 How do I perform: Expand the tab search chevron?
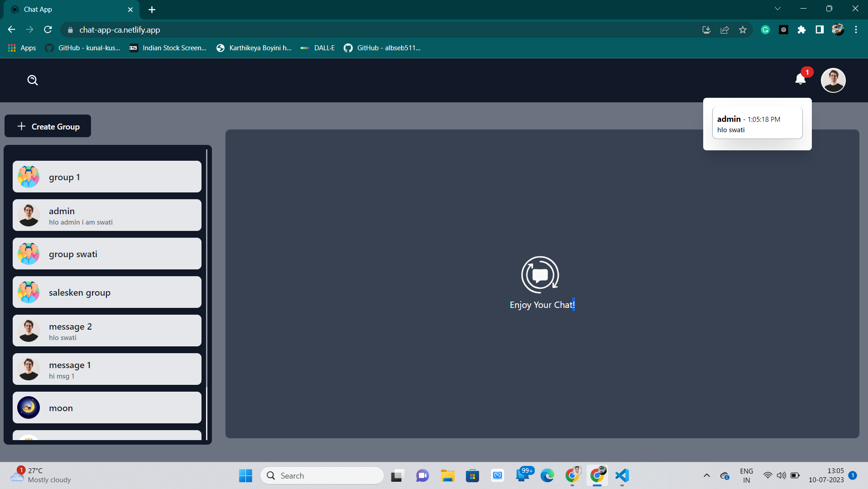coord(777,9)
